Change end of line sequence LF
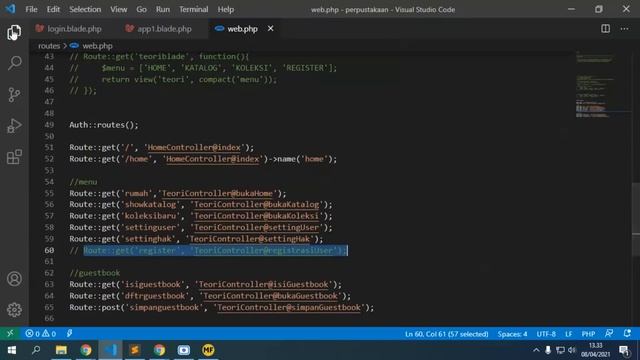Image resolution: width=640 pixels, height=360 pixels. pyautogui.click(x=569, y=334)
